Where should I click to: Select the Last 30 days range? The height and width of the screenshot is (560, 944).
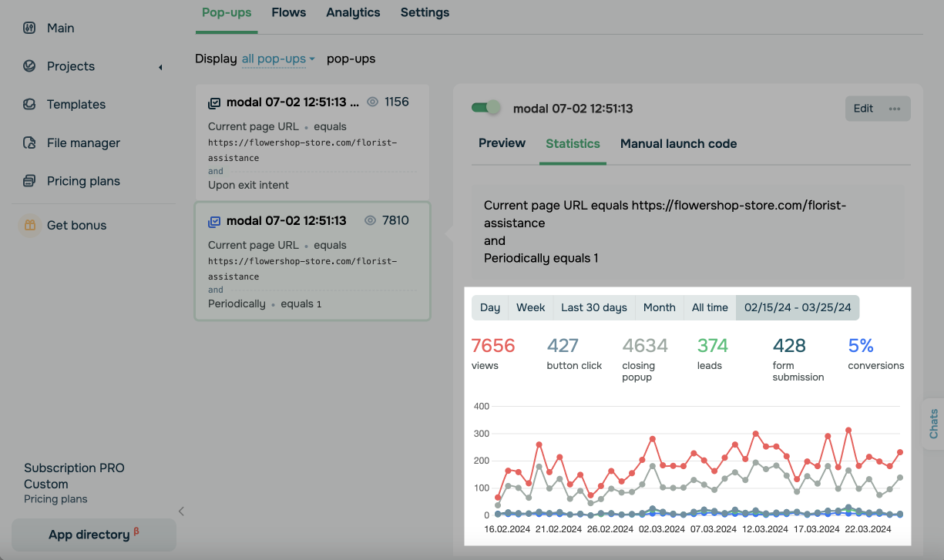593,307
